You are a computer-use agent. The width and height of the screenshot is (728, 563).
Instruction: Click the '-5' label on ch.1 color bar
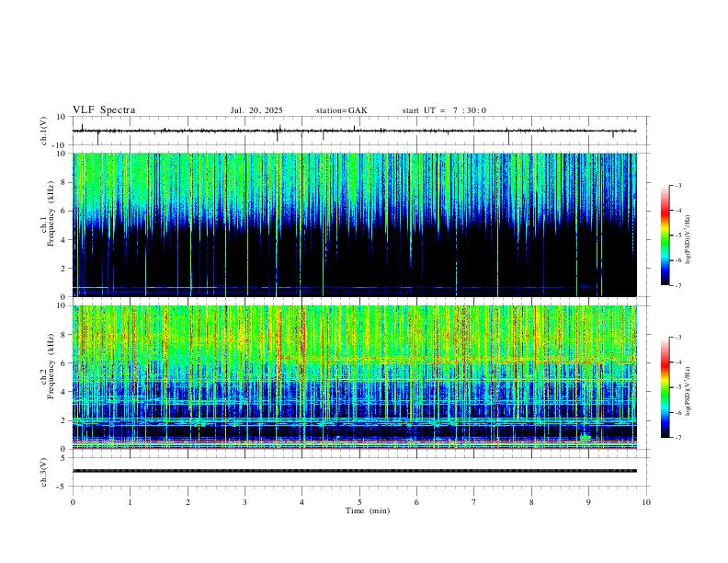(678, 236)
